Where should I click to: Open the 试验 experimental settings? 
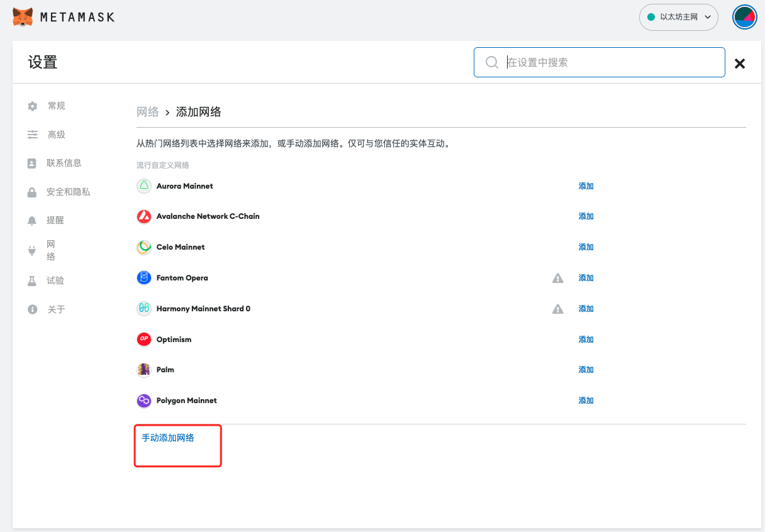click(x=55, y=280)
